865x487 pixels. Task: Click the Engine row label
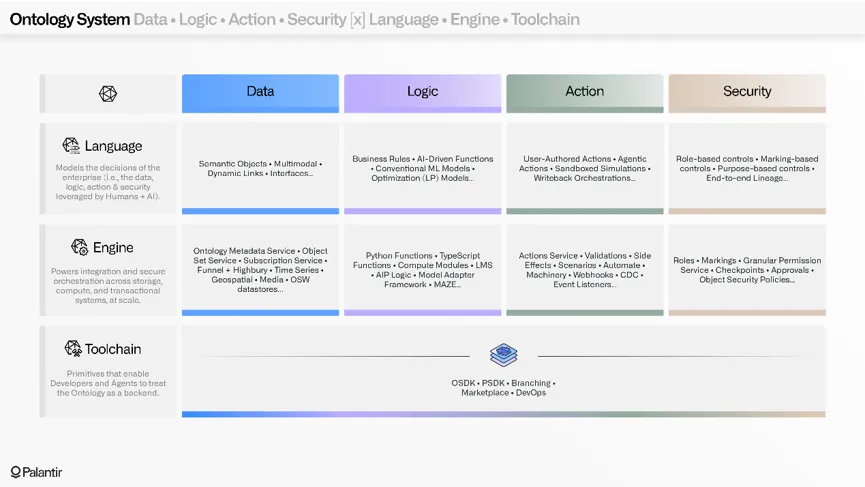[x=113, y=248]
